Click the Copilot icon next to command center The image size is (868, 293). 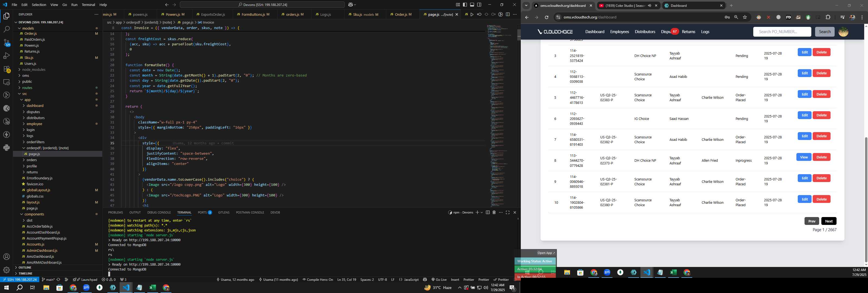[350, 5]
